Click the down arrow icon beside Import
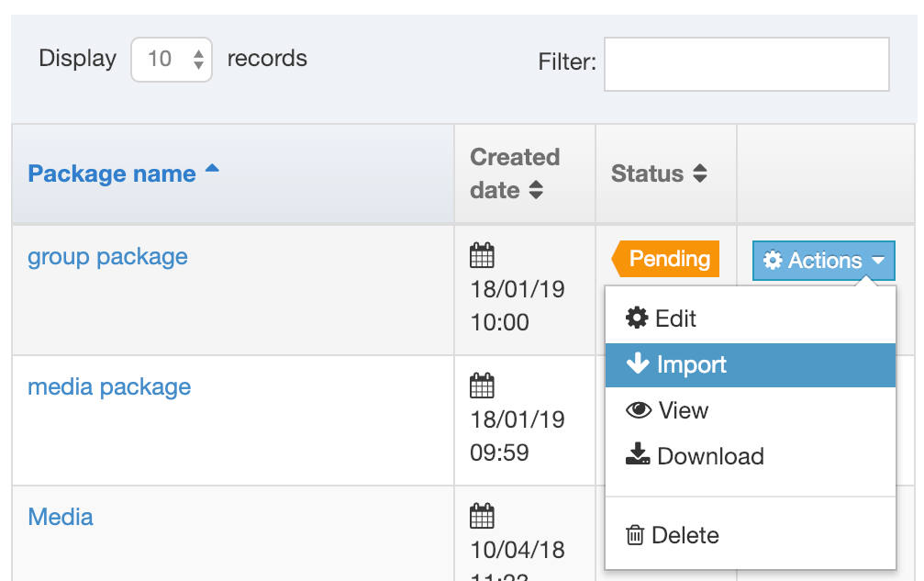924x581 pixels. [638, 364]
